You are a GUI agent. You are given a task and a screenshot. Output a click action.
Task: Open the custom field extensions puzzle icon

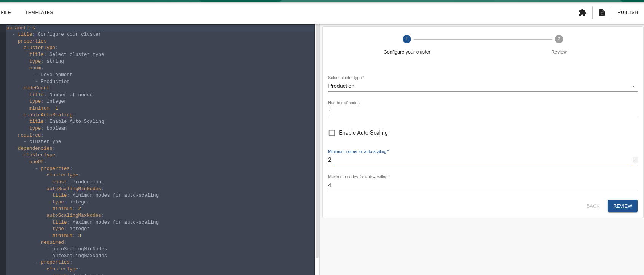point(582,13)
